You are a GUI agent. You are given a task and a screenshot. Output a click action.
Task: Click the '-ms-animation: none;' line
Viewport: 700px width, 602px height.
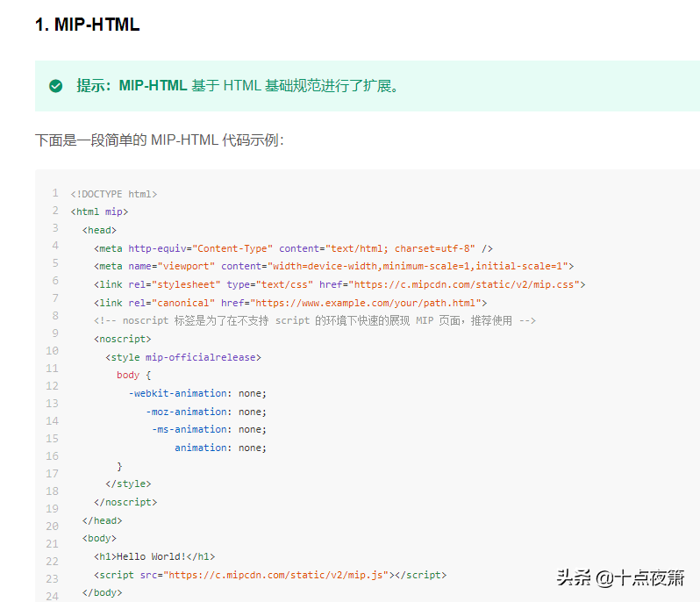pyautogui.click(x=209, y=430)
